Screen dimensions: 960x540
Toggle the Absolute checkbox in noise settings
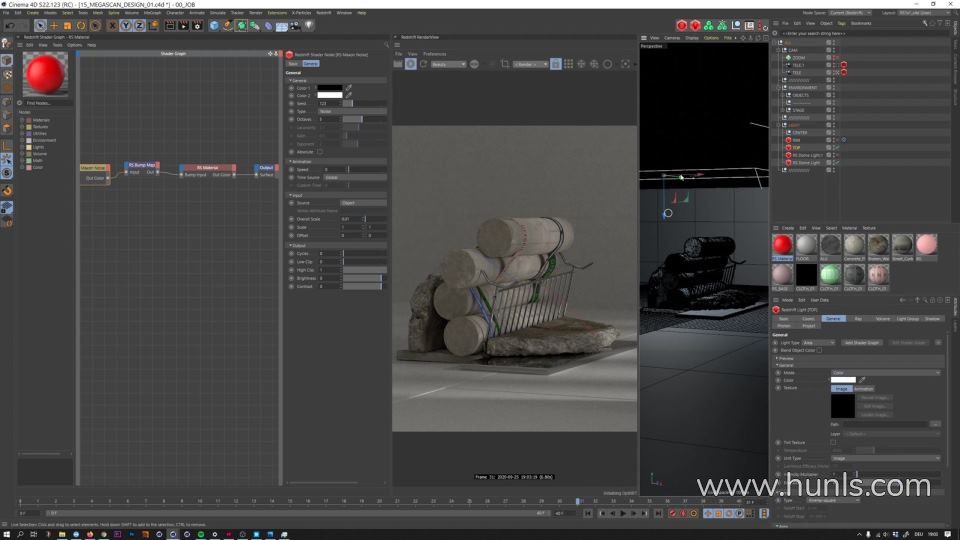tap(320, 152)
